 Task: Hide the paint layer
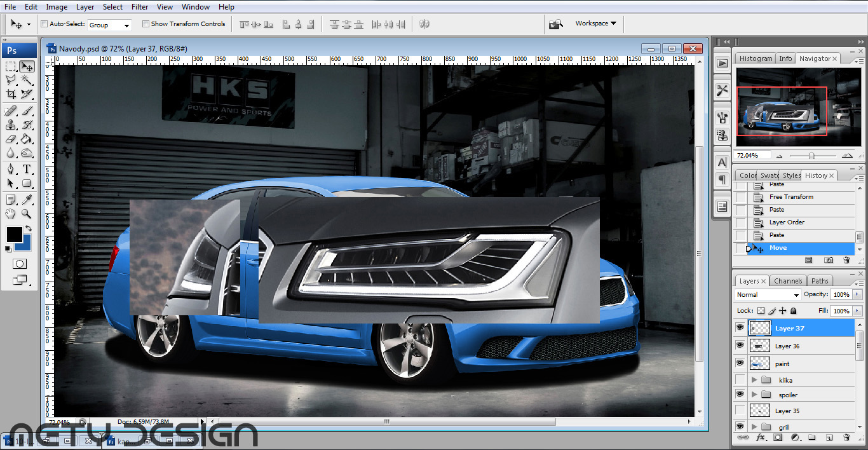(740, 363)
